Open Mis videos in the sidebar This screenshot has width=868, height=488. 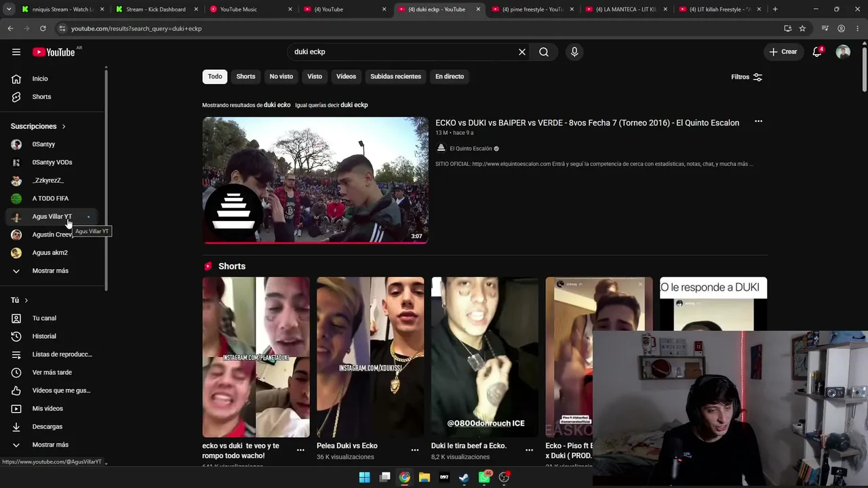point(53,409)
